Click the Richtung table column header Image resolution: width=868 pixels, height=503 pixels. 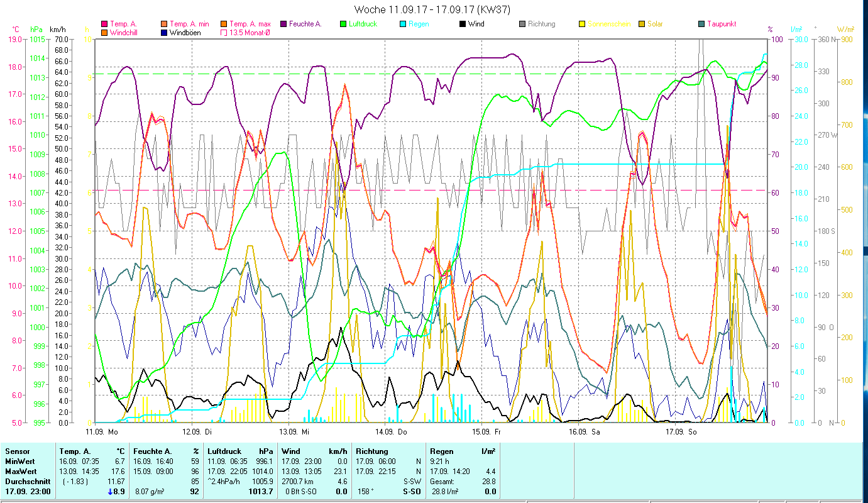coord(372,451)
